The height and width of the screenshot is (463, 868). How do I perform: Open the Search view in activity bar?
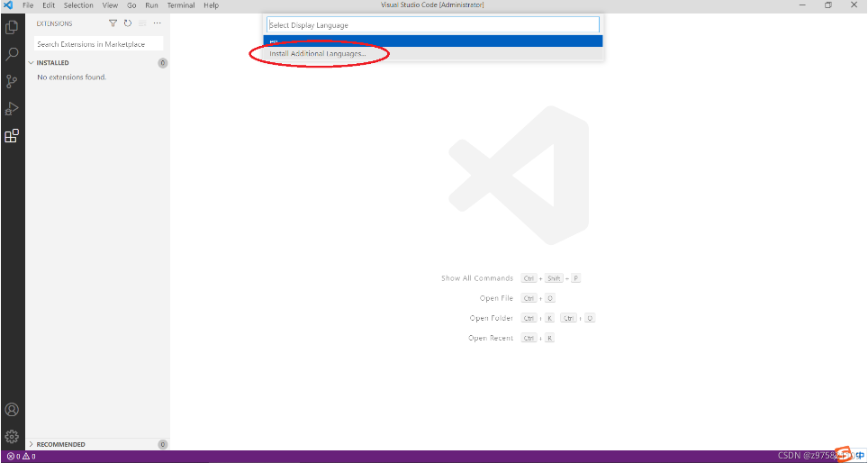[12, 54]
